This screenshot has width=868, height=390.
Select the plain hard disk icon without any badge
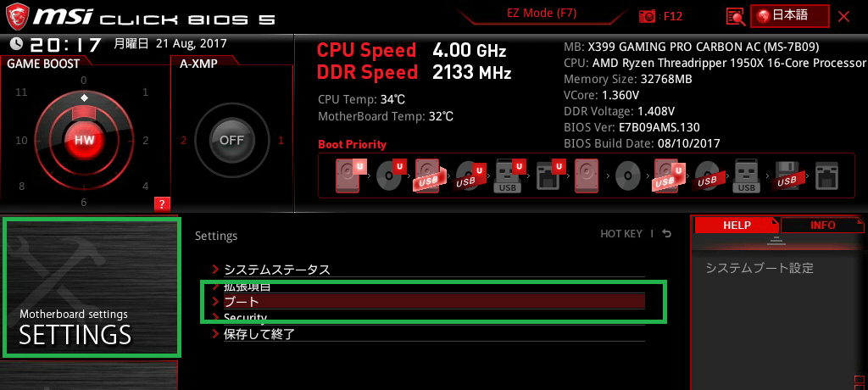pyautogui.click(x=587, y=175)
